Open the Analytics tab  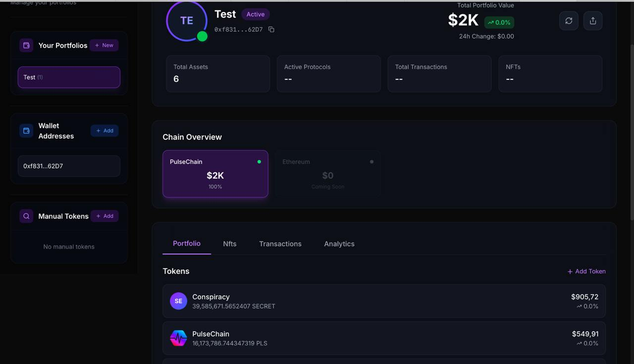(339, 244)
